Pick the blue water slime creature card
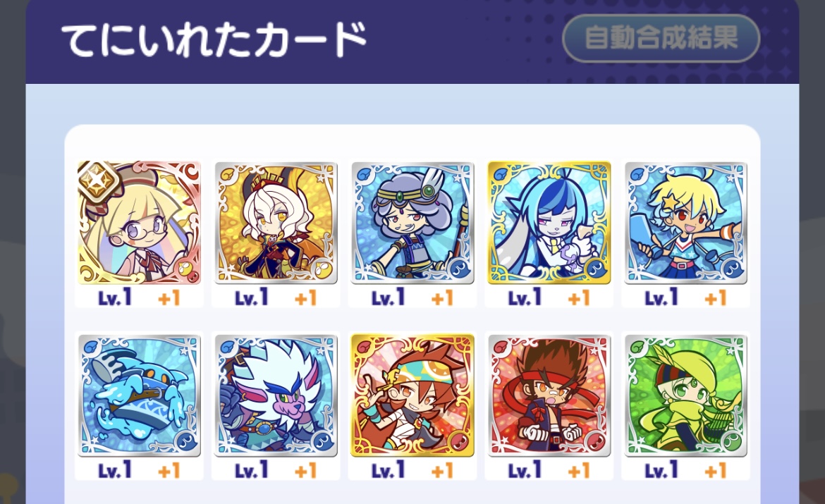Viewport: 825px width, 504px height. 139,395
